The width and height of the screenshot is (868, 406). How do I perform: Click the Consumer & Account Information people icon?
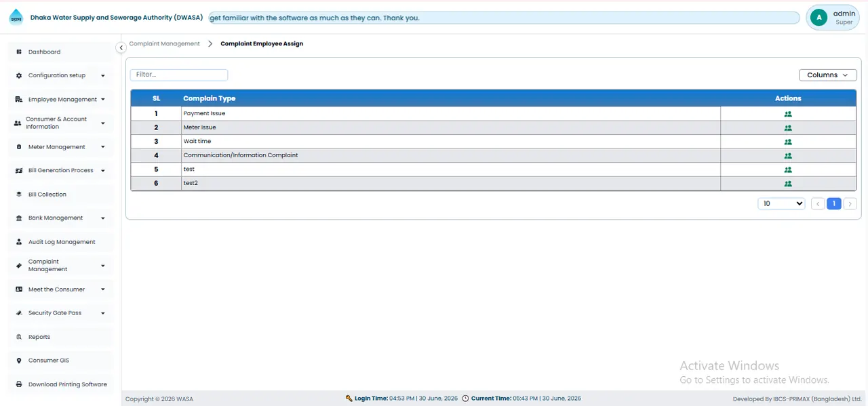coord(18,123)
